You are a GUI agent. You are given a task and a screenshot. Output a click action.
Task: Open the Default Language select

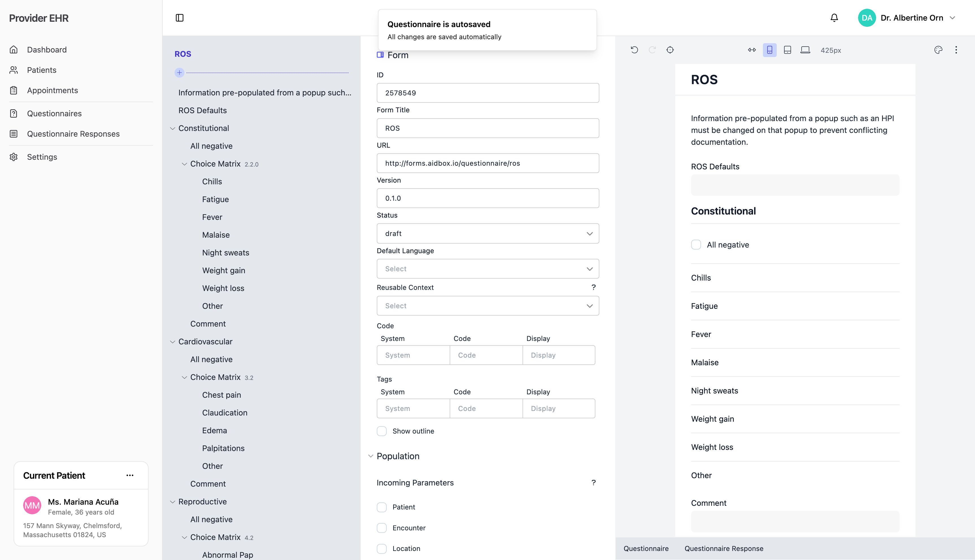(488, 269)
